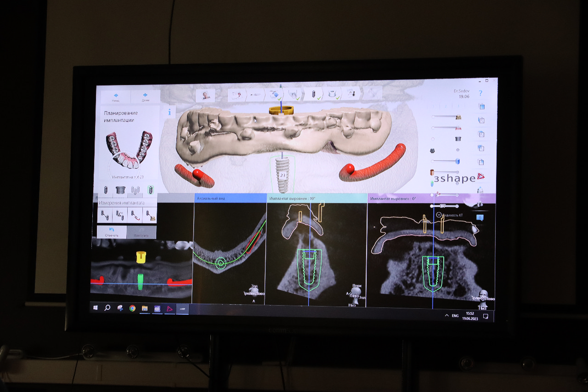Choose the single implant tool icon
The width and height of the screenshot is (588, 392).
106,189
